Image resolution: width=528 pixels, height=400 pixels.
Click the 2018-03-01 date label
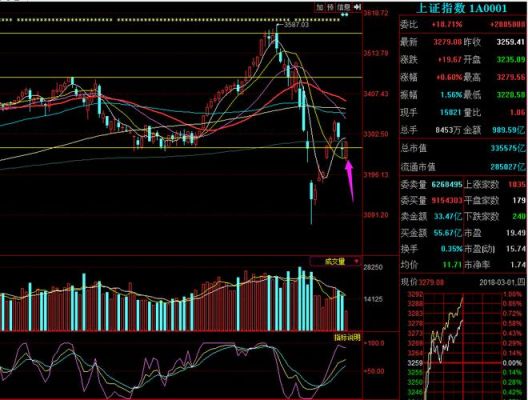pyautogui.click(x=499, y=282)
